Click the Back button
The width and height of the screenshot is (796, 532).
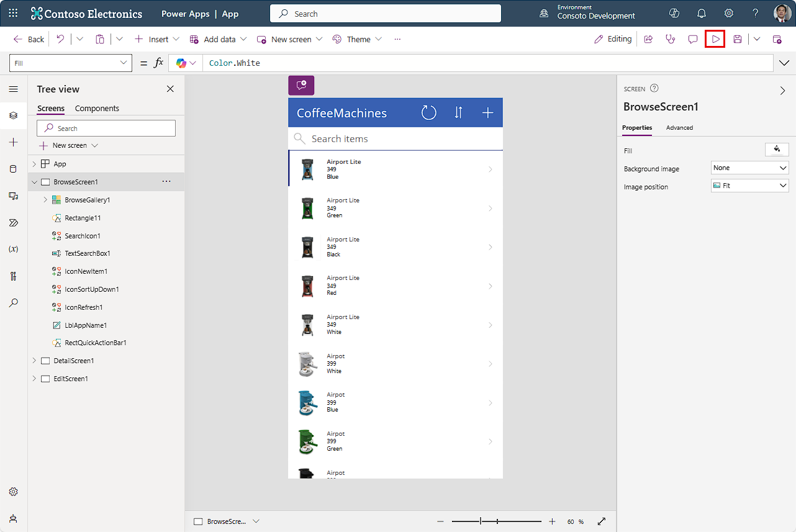point(29,39)
